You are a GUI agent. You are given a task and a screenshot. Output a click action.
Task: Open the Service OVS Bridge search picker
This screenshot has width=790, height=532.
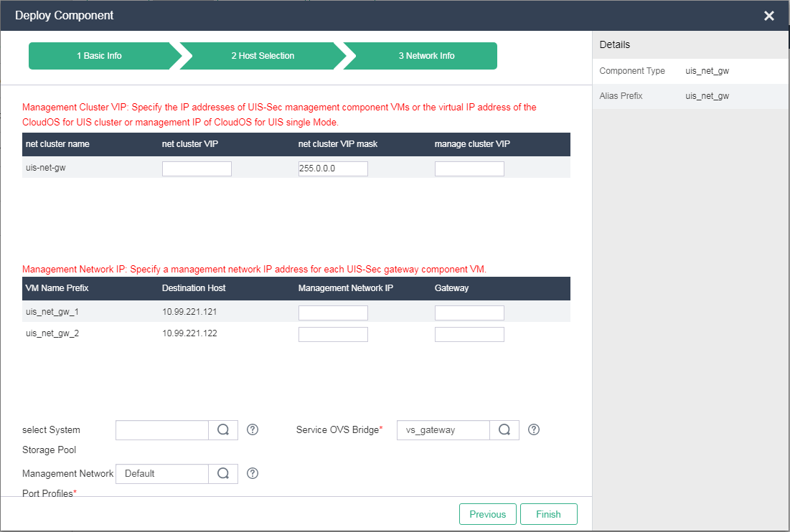[504, 429]
